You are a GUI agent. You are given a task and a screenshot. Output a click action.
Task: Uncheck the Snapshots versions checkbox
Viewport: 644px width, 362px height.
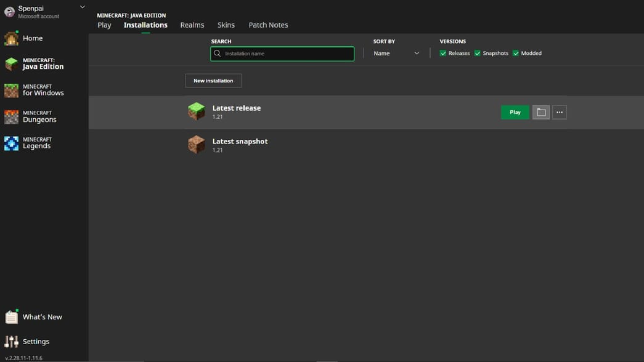point(478,54)
